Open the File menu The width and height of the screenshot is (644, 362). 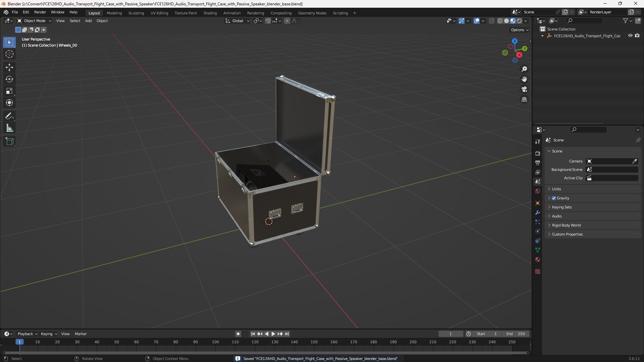click(15, 12)
